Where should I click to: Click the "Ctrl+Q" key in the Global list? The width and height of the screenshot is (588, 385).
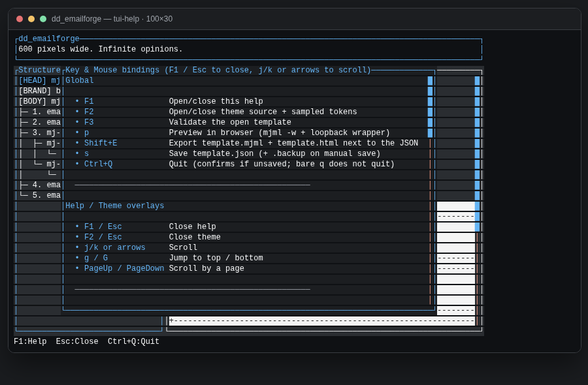point(98,164)
